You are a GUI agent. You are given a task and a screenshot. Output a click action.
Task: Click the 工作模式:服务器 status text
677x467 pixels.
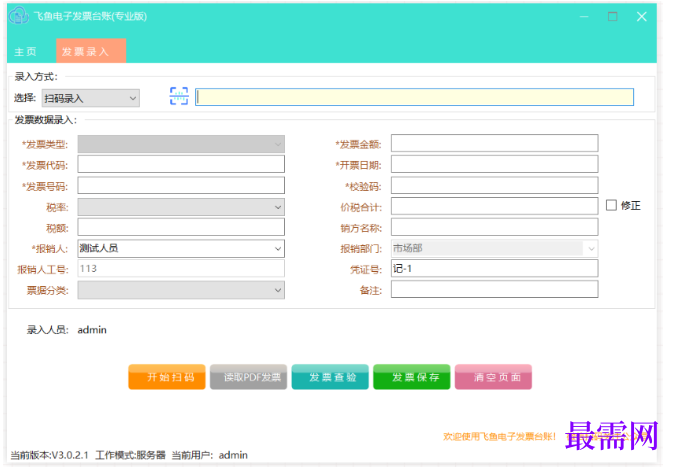point(130,455)
